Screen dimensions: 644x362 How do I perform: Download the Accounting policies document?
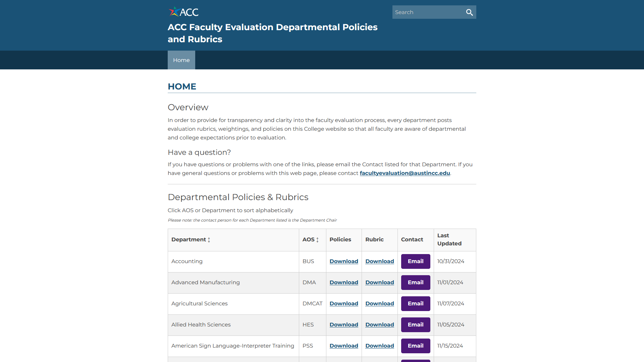[344, 261]
